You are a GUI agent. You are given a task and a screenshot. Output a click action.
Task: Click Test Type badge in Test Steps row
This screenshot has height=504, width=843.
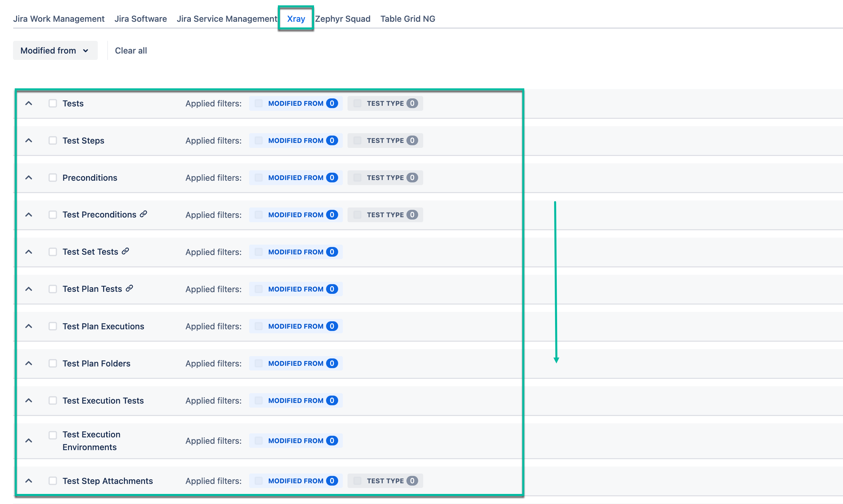385,141
